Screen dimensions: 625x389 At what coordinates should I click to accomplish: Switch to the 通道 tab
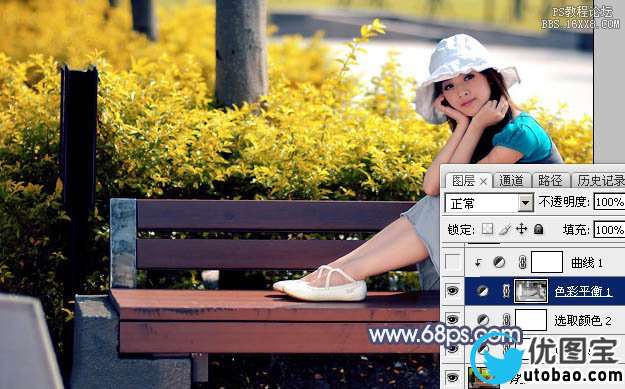tap(511, 181)
